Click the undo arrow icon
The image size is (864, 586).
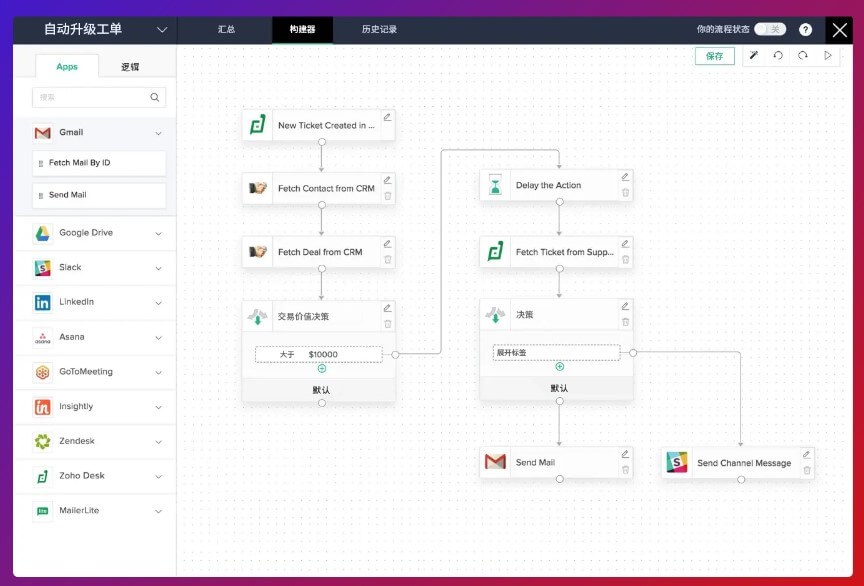coord(778,55)
